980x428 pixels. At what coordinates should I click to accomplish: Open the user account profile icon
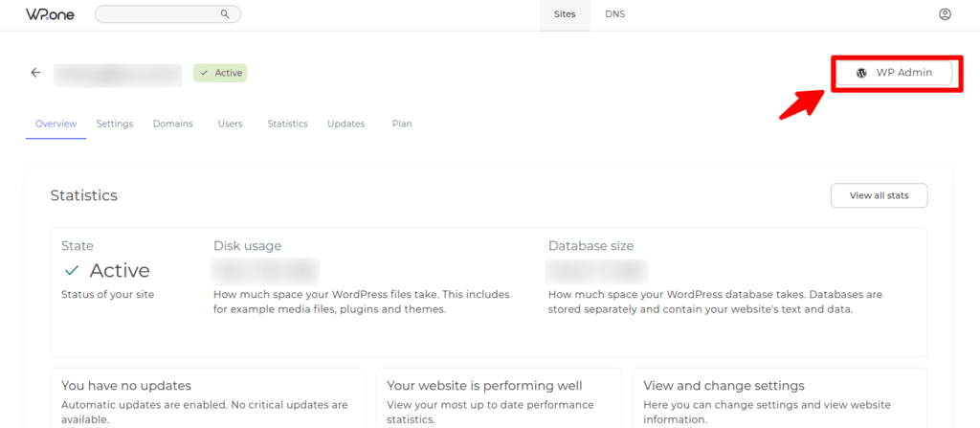click(x=945, y=14)
